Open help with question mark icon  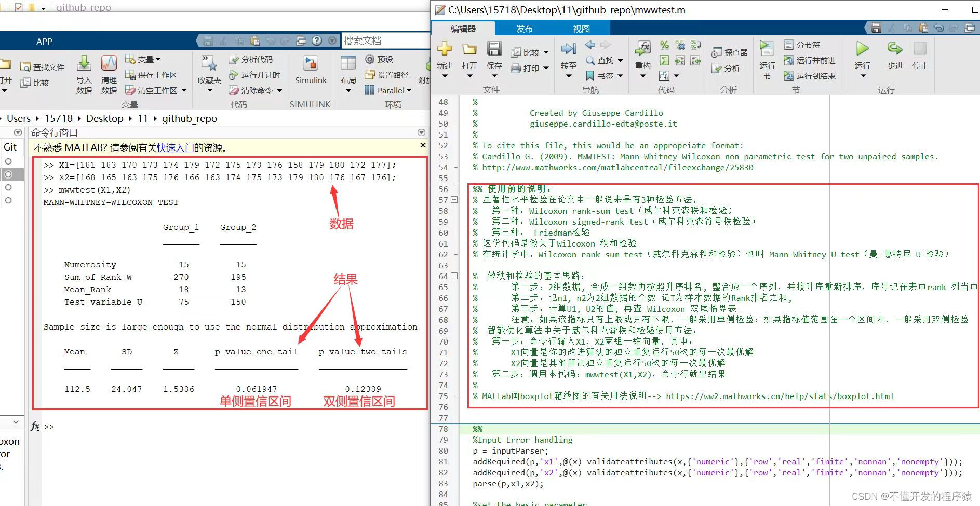coord(317,40)
